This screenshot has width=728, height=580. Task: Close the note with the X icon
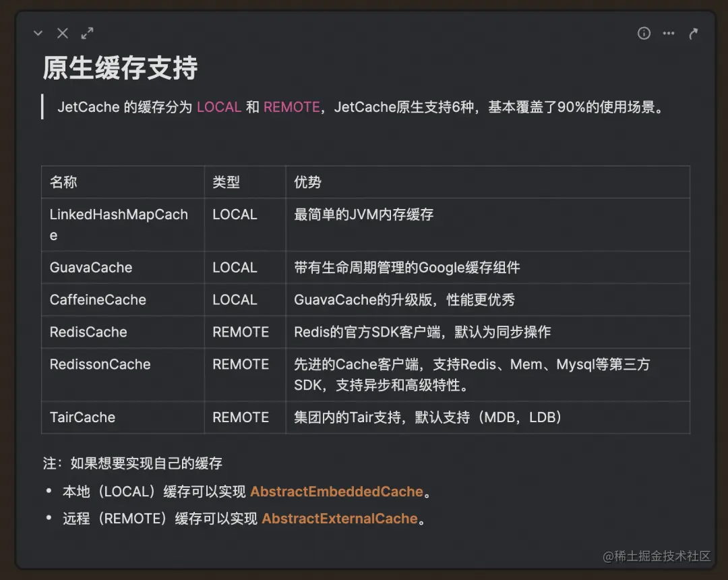(x=63, y=34)
